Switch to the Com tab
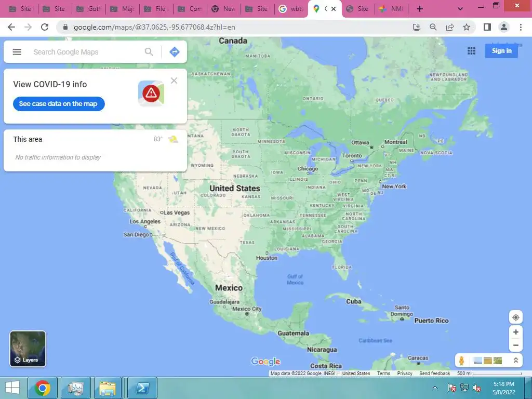This screenshot has width=532, height=399. pos(190,9)
